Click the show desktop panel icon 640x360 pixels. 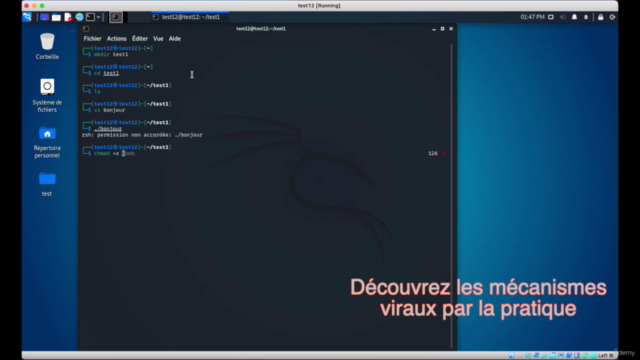(44, 17)
